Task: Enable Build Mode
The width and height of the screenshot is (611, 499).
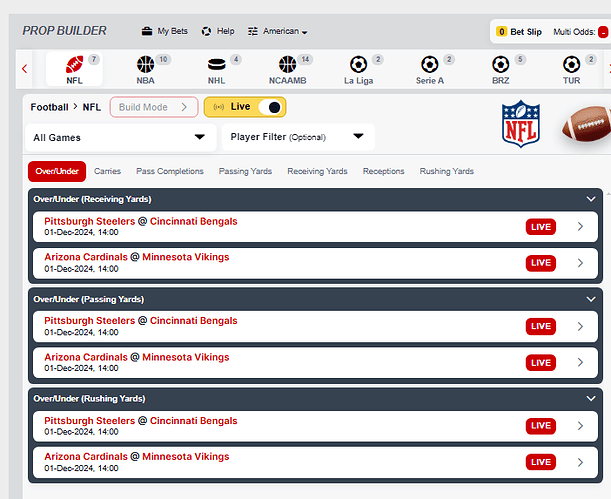Action: tap(153, 107)
